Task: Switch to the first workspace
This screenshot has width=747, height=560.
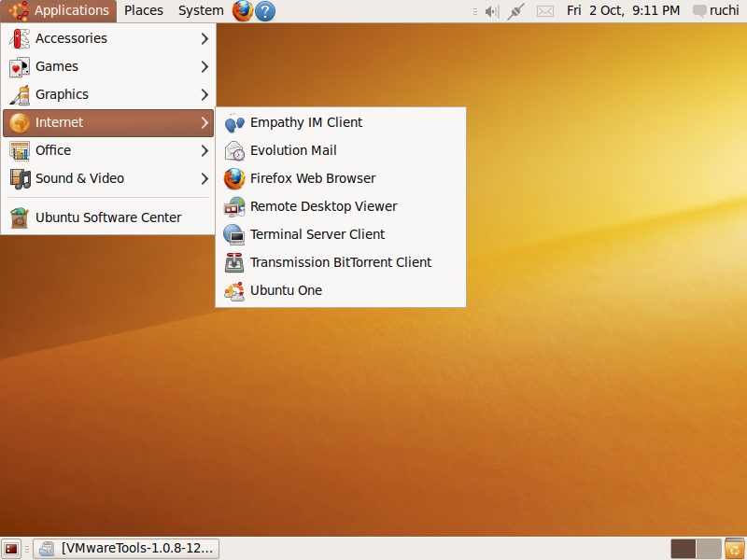Action: [x=684, y=549]
